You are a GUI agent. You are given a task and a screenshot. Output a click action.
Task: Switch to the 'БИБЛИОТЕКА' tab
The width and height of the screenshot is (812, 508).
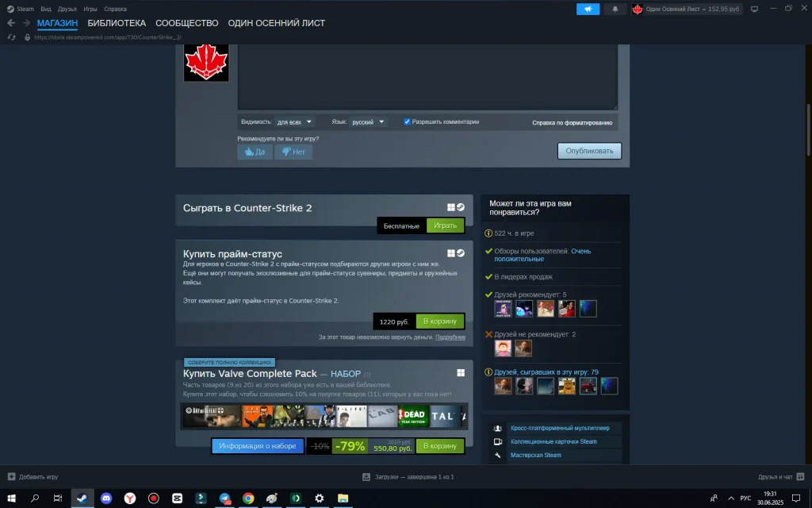[x=117, y=23]
